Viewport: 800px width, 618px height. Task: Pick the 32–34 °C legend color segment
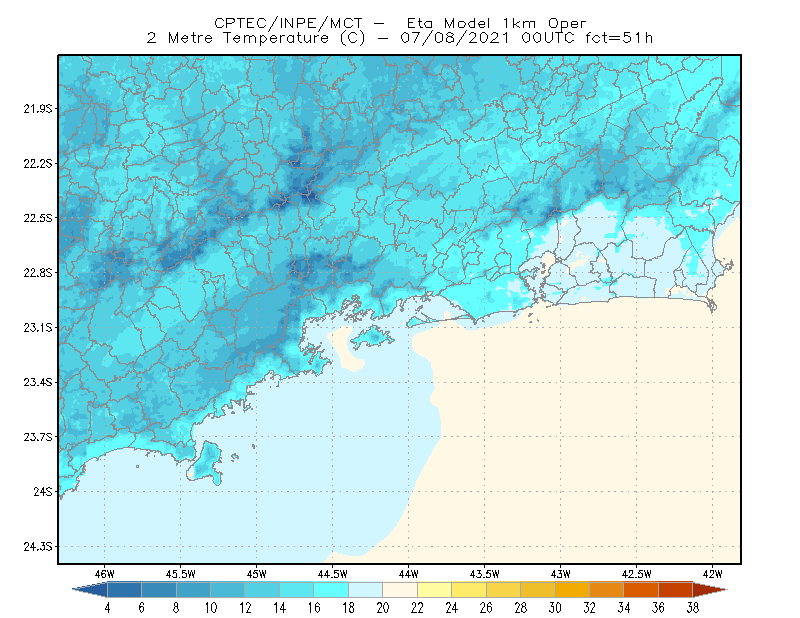[x=607, y=590]
